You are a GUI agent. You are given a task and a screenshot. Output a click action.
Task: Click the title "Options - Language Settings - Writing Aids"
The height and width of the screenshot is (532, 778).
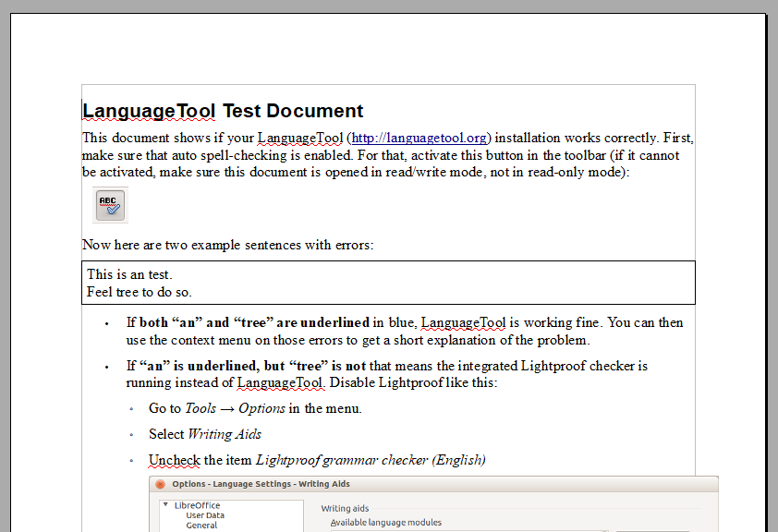tap(261, 484)
